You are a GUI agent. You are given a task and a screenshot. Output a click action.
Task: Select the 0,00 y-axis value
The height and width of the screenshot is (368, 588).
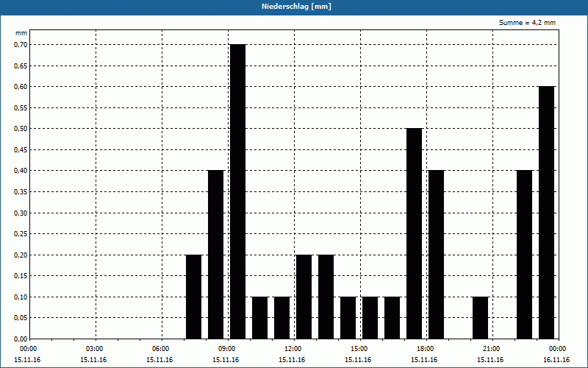21,339
